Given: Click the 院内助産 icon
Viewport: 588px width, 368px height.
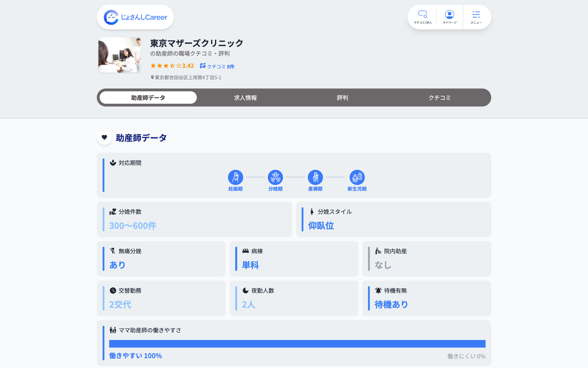Looking at the screenshot, I should point(378,251).
